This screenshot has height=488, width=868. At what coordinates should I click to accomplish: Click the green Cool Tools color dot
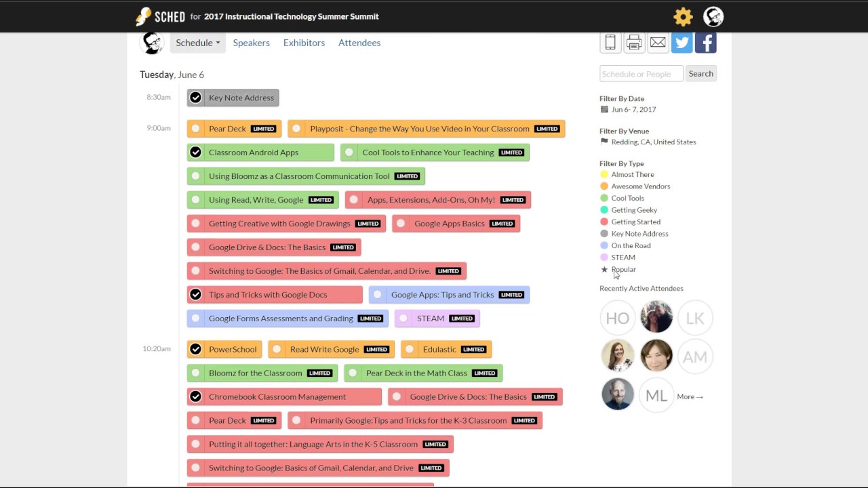604,198
